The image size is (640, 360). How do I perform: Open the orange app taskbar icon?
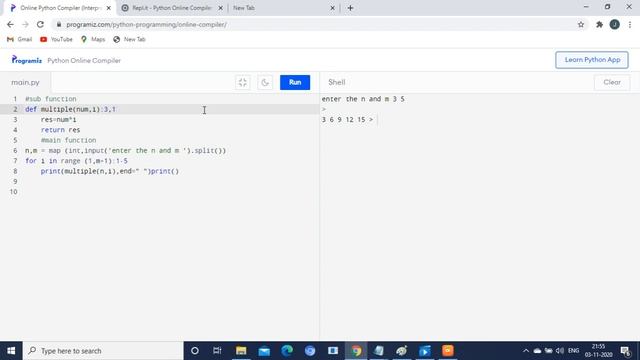[x=448, y=351]
